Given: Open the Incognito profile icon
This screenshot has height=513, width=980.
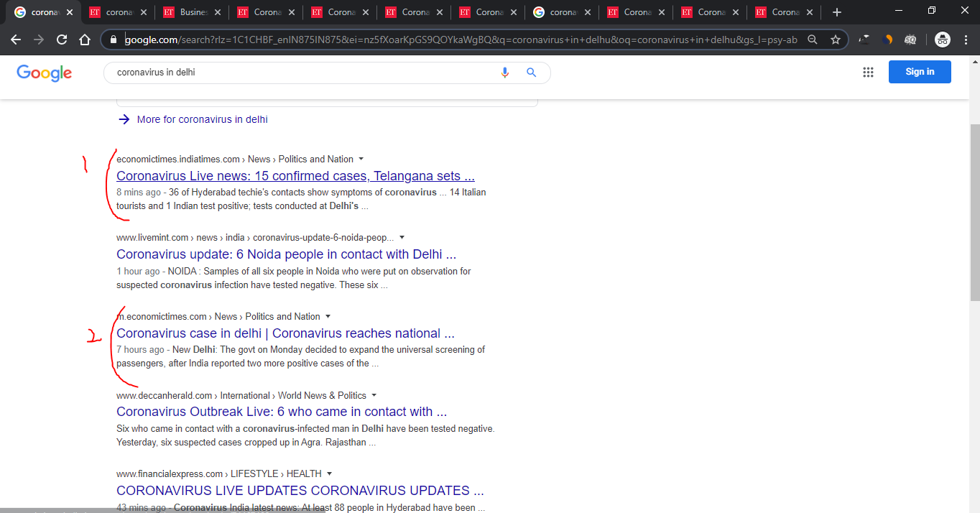Looking at the screenshot, I should click(x=943, y=40).
